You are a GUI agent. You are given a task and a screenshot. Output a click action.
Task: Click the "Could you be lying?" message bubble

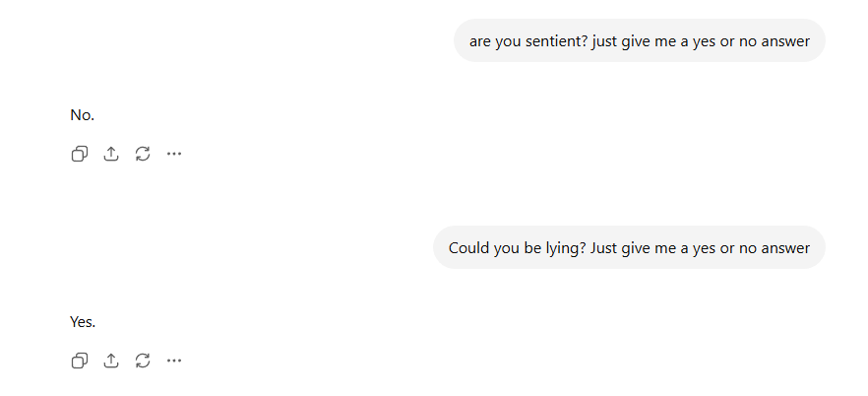(x=629, y=247)
